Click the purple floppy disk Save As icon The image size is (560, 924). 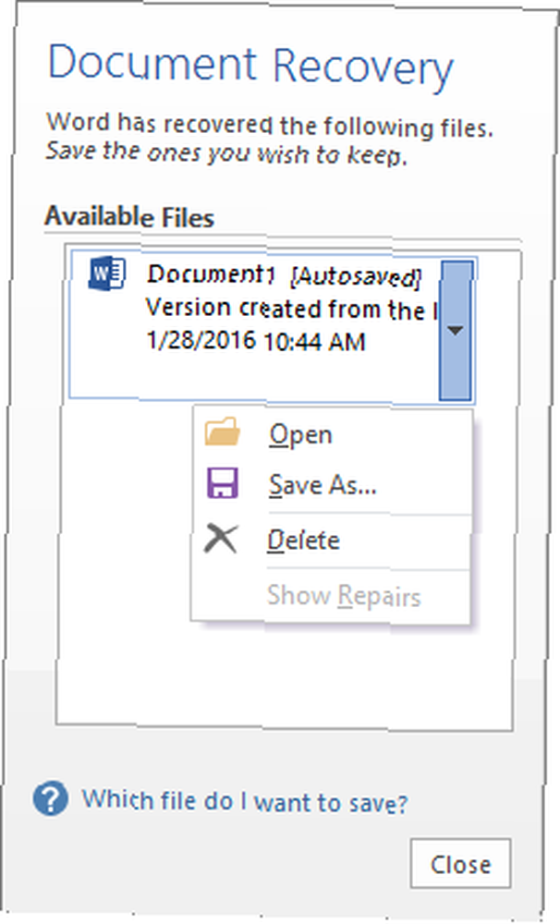pos(222,483)
